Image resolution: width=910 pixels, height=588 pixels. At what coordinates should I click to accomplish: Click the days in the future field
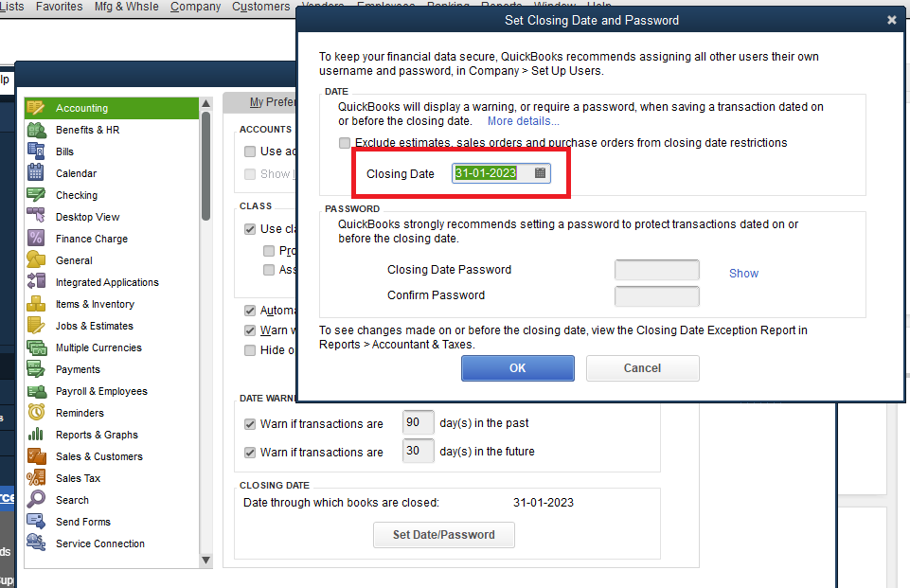[418, 451]
